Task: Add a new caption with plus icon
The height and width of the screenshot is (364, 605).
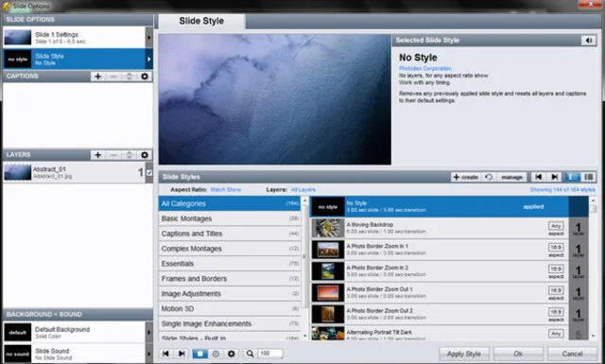Action: tap(98, 77)
